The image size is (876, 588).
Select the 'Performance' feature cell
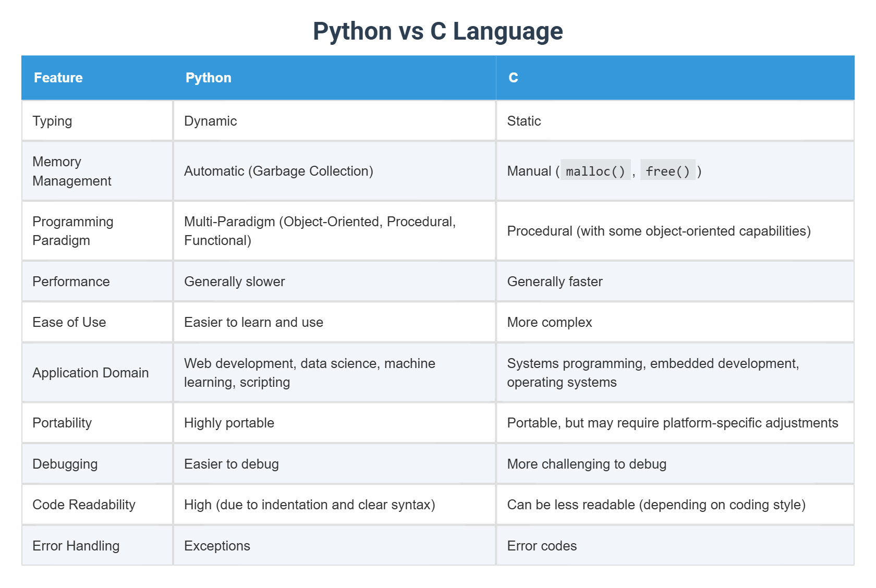click(x=97, y=281)
